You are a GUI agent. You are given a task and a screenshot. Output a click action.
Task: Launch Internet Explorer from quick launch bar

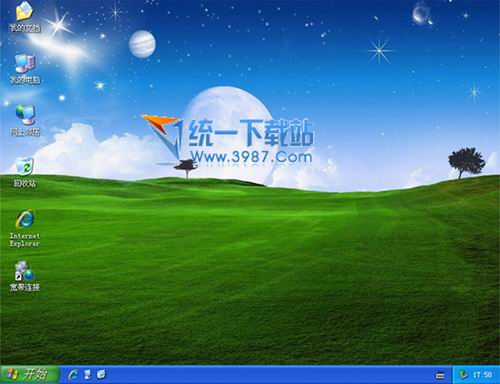[x=73, y=375]
